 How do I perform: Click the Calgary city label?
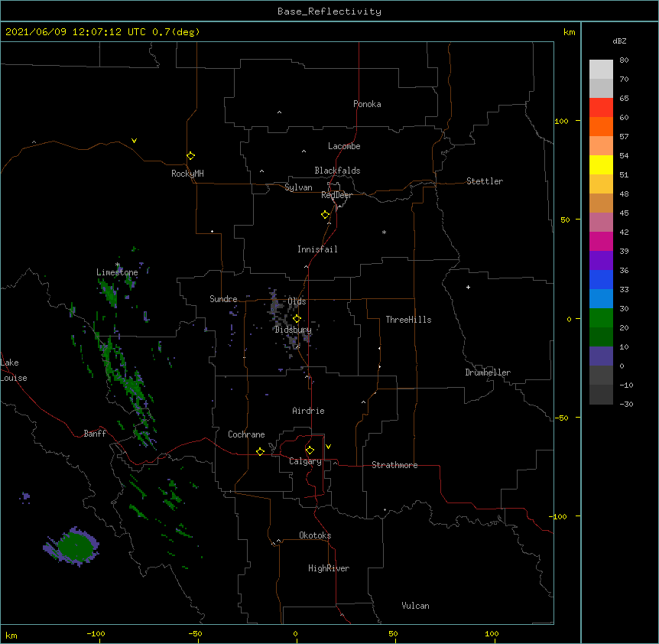point(306,461)
